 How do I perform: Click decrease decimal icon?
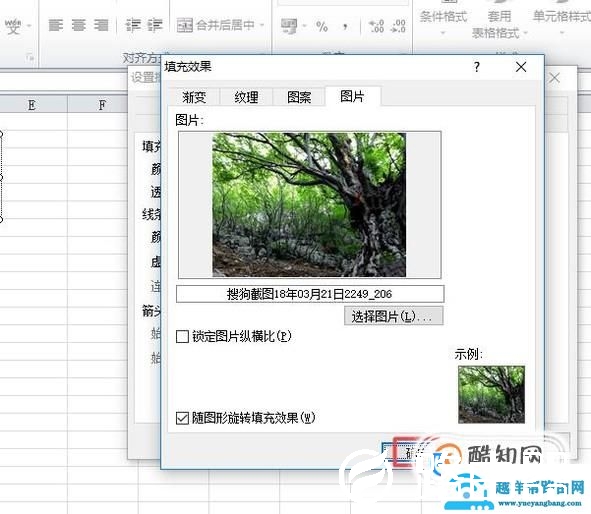(399, 26)
